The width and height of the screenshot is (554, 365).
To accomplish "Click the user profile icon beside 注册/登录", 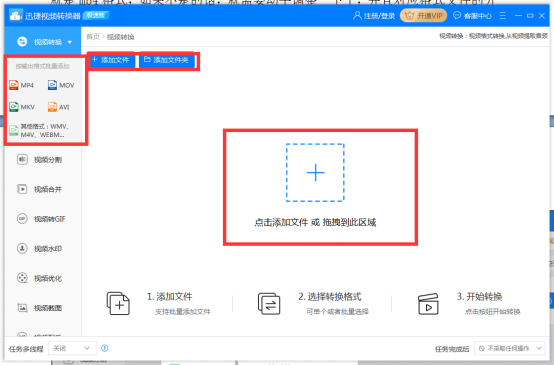I will click(357, 16).
